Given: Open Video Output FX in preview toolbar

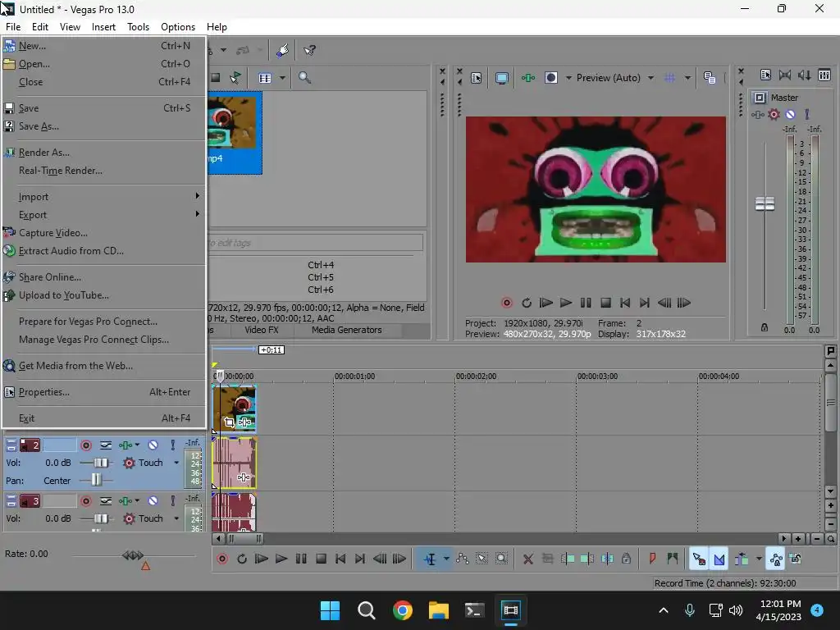Looking at the screenshot, I should tap(528, 78).
